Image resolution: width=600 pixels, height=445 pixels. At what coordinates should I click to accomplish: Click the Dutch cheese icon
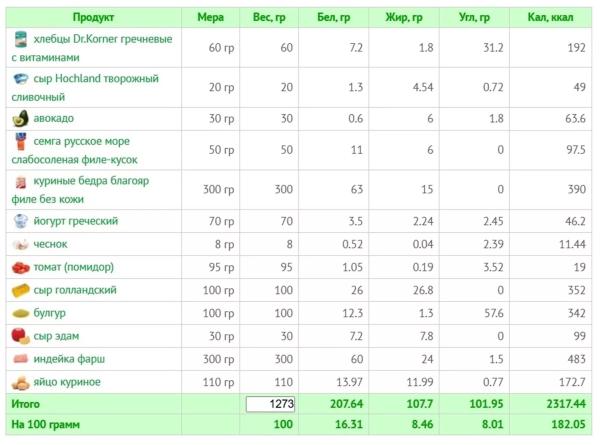click(x=20, y=290)
